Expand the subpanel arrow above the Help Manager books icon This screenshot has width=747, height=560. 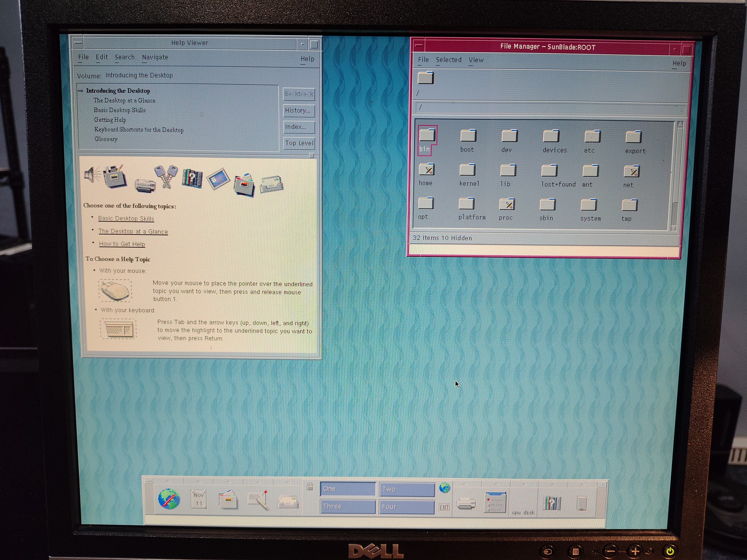click(553, 485)
